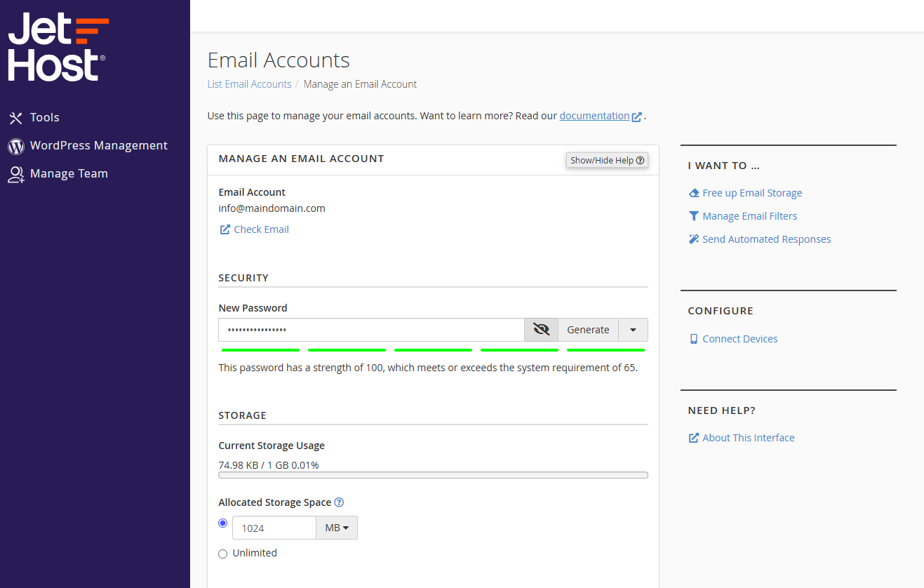Open Send Automated Responses
Screen dimensions: 924x588
pyautogui.click(x=766, y=239)
